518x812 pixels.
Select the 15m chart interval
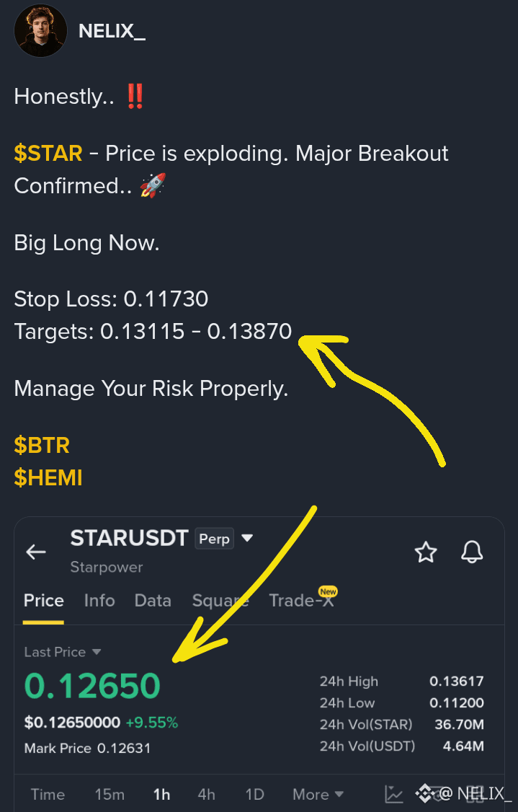coord(110,795)
